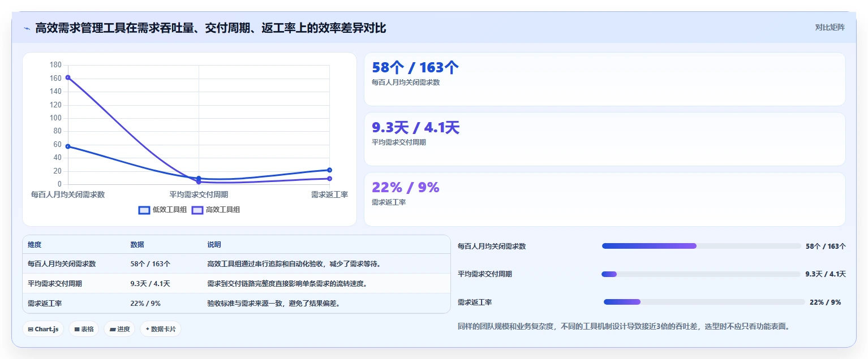Toggle the 低效工具组 chart legend item
Screen dimensions: 868x359
(162, 210)
